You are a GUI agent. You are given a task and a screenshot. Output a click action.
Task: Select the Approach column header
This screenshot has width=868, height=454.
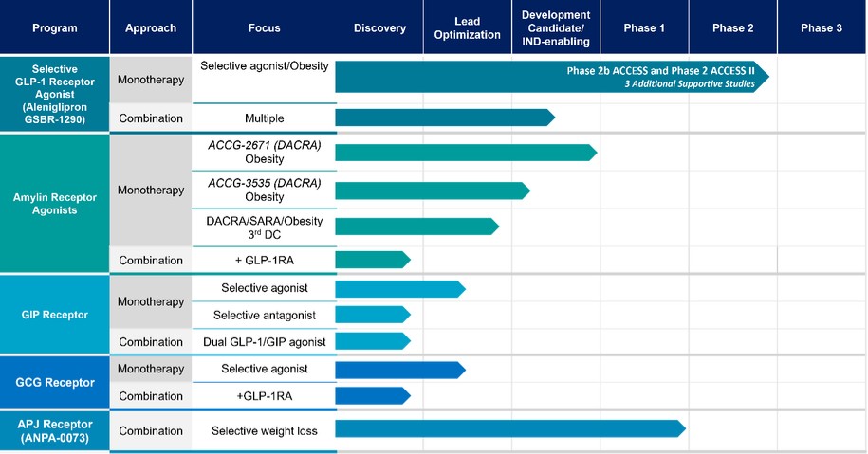(151, 27)
